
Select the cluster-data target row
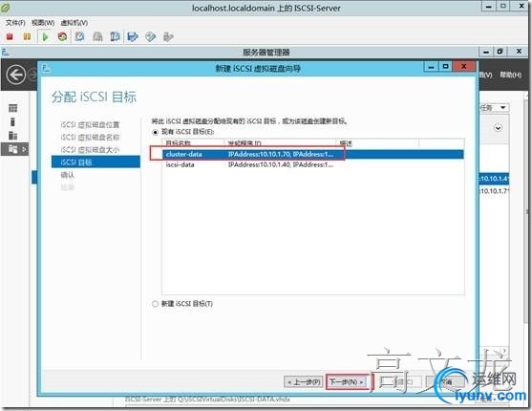(x=313, y=154)
